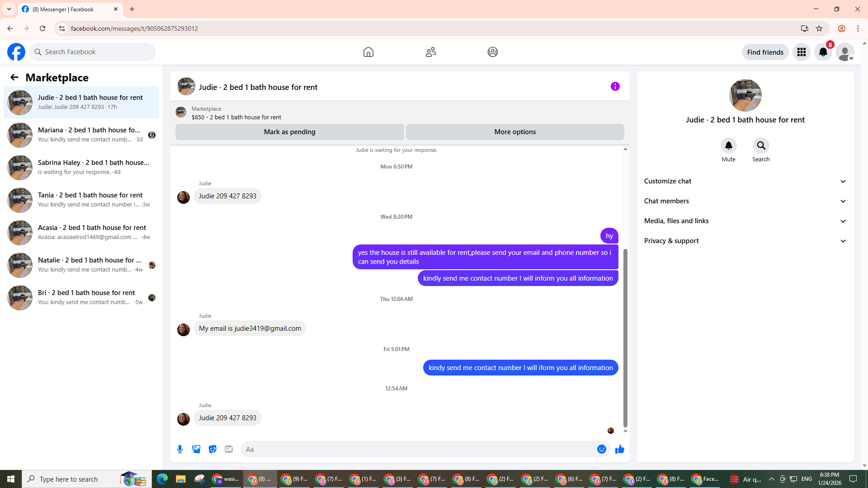
Task: Open the GIF picker icon
Action: [x=229, y=449]
